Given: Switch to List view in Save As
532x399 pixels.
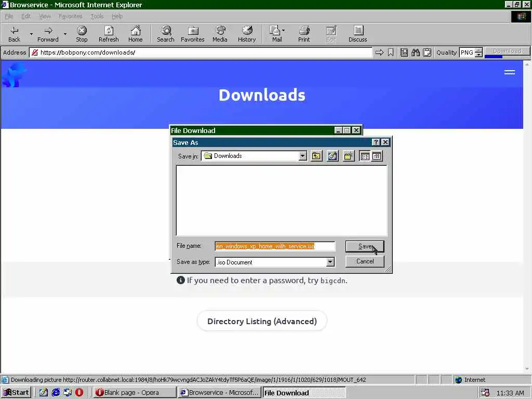Looking at the screenshot, I should pos(365,156).
